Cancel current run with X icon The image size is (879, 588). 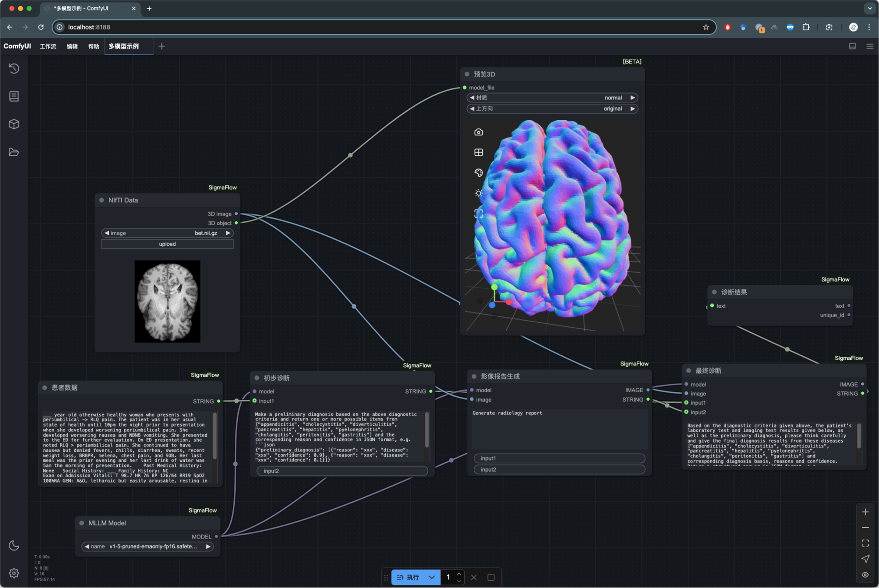[x=474, y=577]
